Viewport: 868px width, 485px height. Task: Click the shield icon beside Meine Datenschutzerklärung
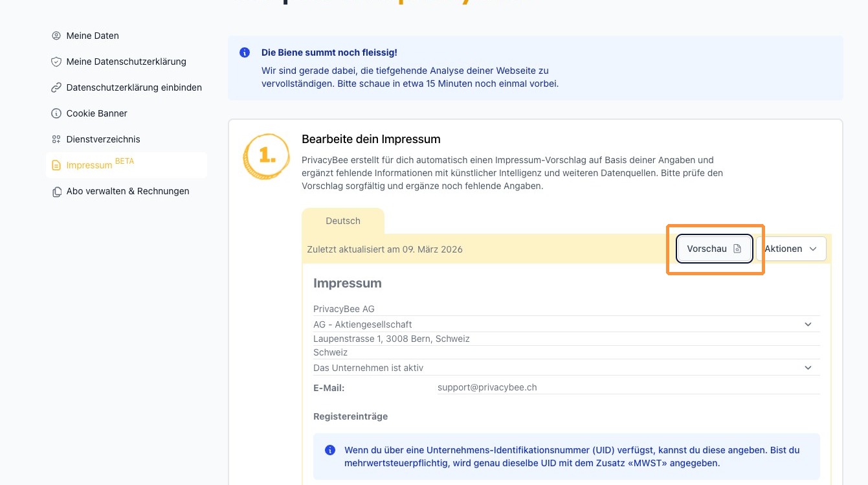click(x=56, y=62)
